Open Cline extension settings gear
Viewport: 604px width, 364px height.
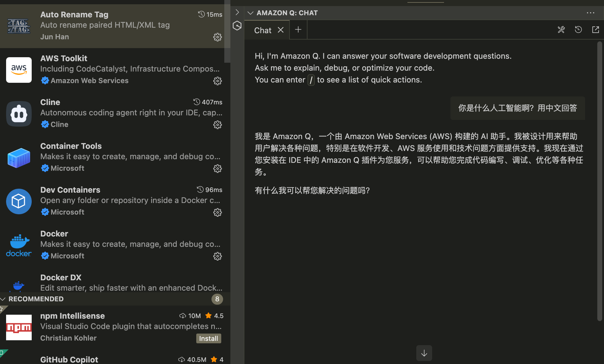[x=217, y=125]
